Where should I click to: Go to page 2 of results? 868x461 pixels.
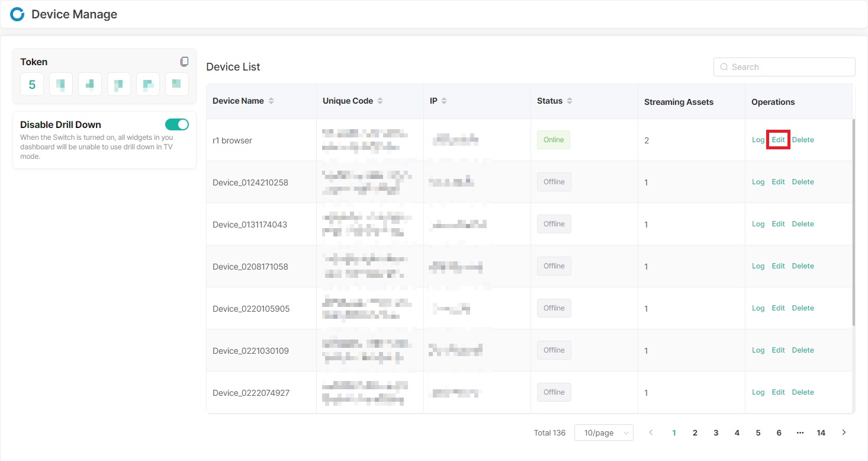click(x=695, y=433)
